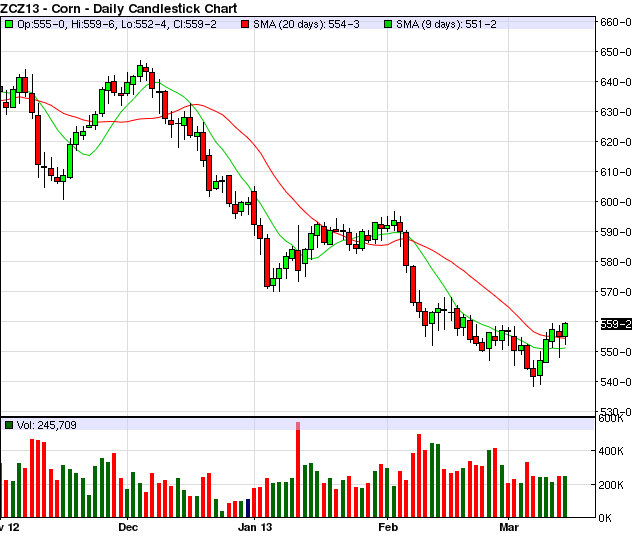The width and height of the screenshot is (640, 536).
Task: Click the '580-0' price axis label
Action: (616, 262)
